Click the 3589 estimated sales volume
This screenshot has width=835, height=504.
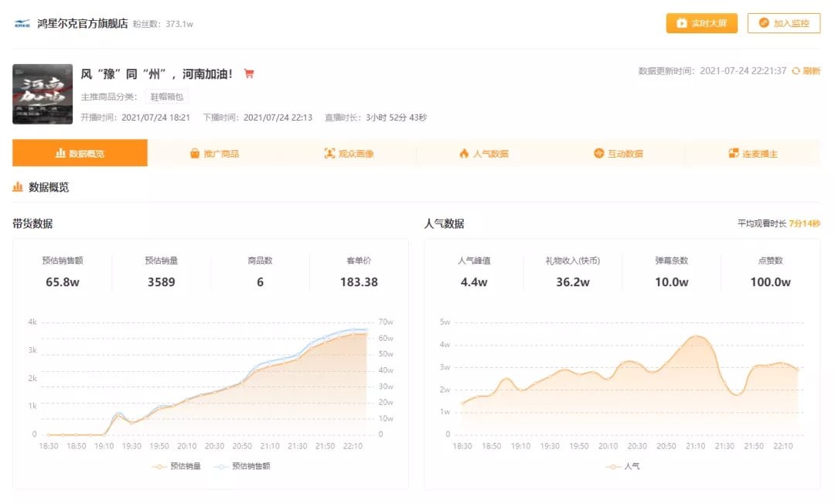162,282
